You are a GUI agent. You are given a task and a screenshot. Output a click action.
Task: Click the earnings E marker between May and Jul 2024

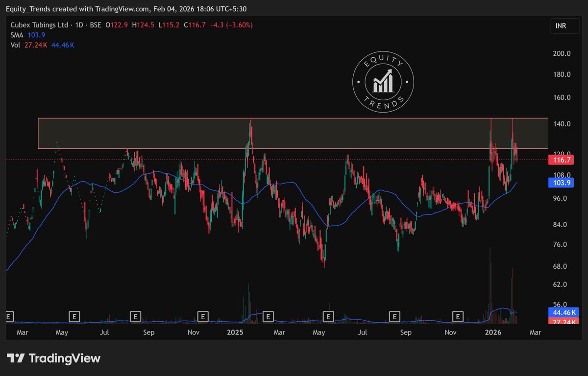74,316
